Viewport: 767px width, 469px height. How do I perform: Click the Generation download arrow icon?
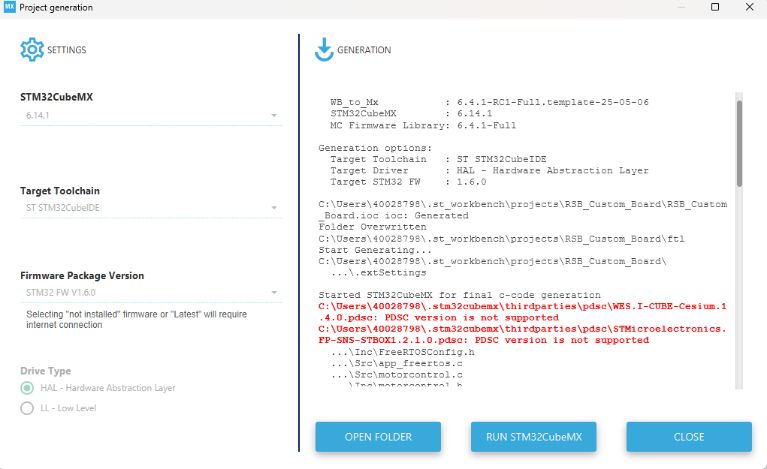point(324,49)
